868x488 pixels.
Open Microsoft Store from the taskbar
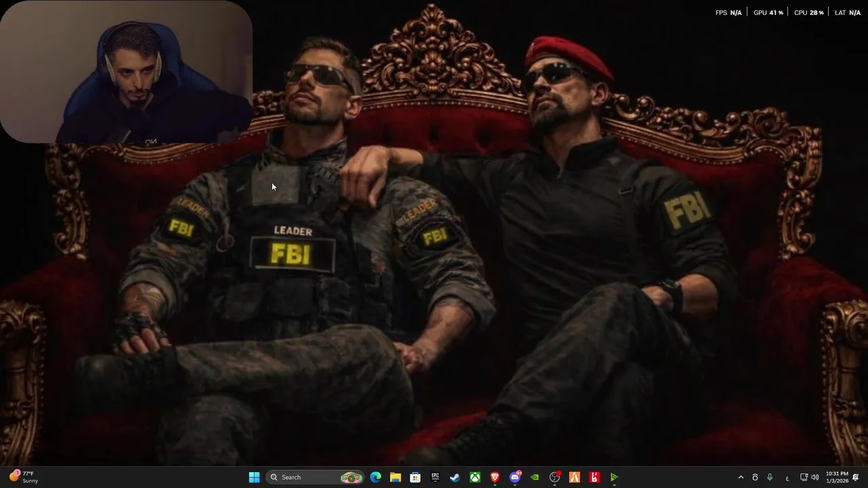click(x=415, y=477)
